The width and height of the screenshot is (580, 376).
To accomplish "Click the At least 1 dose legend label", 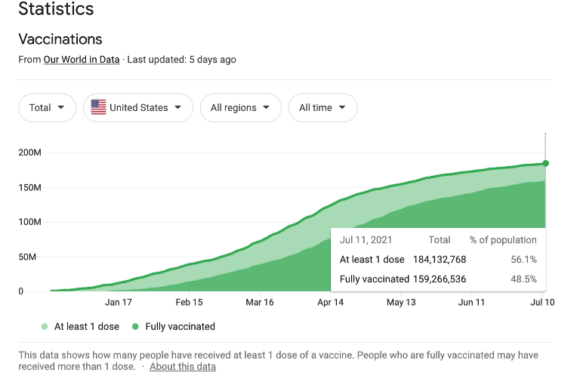I will pyautogui.click(x=87, y=326).
